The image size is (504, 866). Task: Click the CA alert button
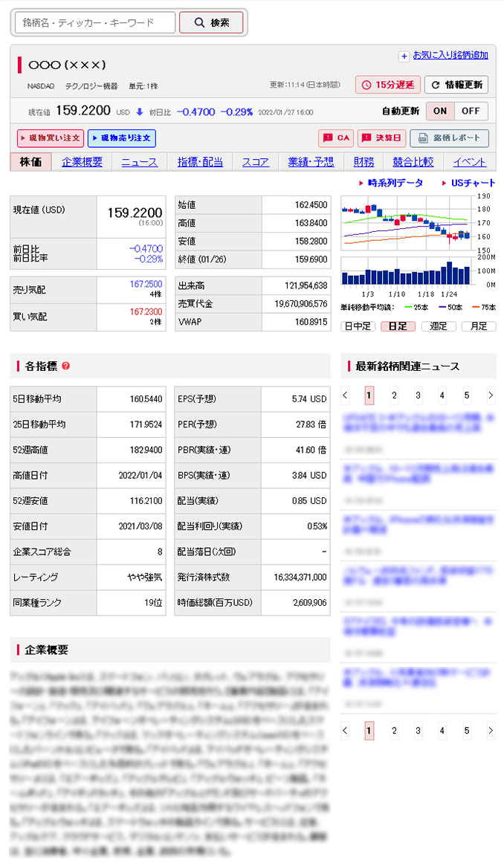(335, 138)
